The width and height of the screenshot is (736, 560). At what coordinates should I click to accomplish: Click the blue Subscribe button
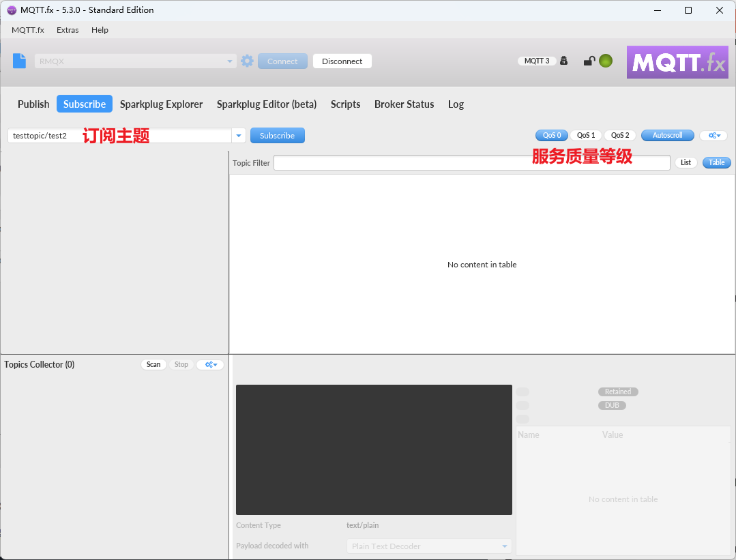coord(278,136)
